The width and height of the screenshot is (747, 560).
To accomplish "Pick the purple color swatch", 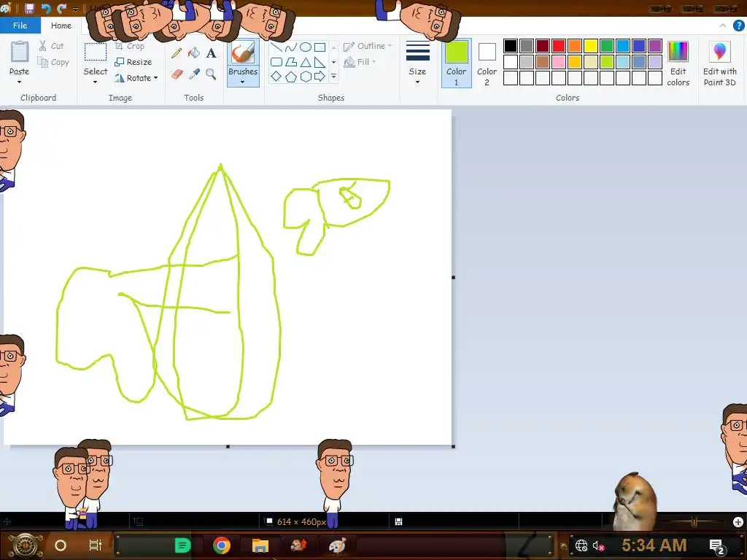I will [x=655, y=46].
